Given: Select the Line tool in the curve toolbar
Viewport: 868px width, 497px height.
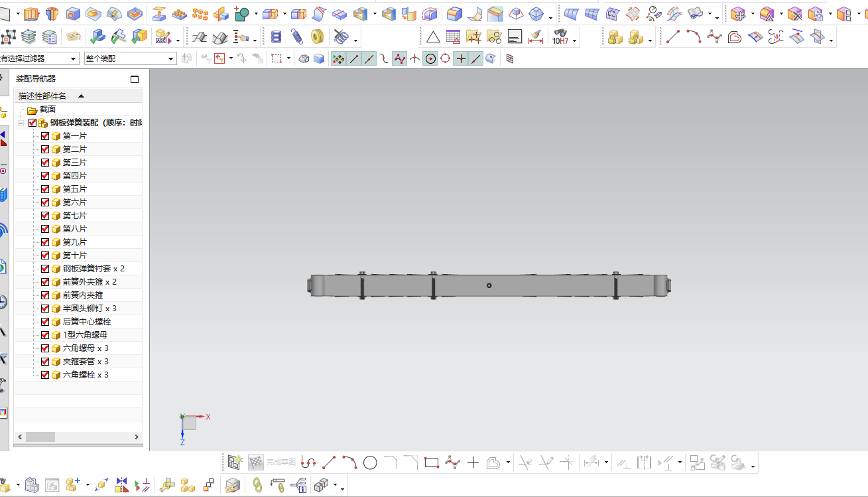Looking at the screenshot, I should pos(673,37).
